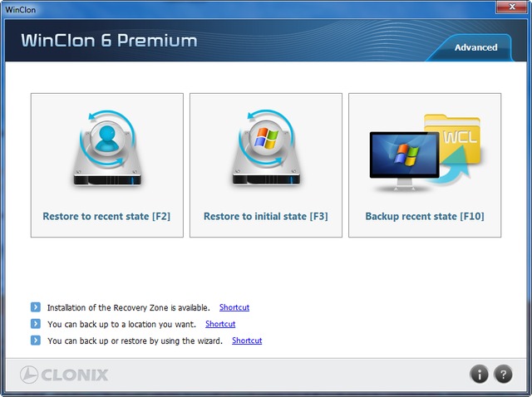532x397 pixels.
Task: Open Shortcut link for the backup/restore wizard
Action: 247,341
